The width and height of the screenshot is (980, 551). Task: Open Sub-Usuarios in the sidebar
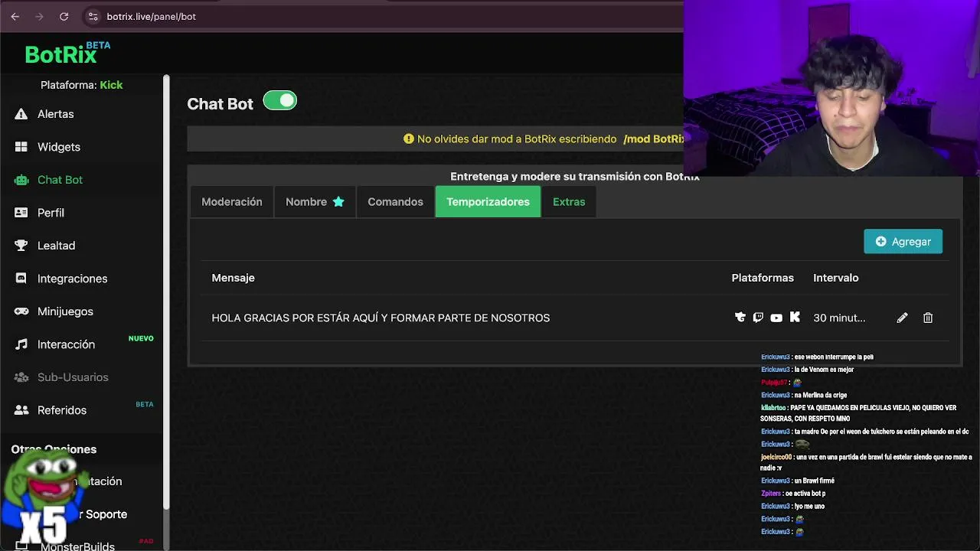coord(73,377)
